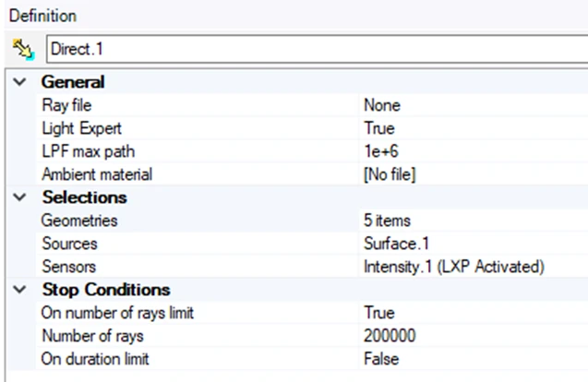Select Sensors value Intensity.1 (LXP Activated)
This screenshot has width=588, height=382.
tap(454, 267)
